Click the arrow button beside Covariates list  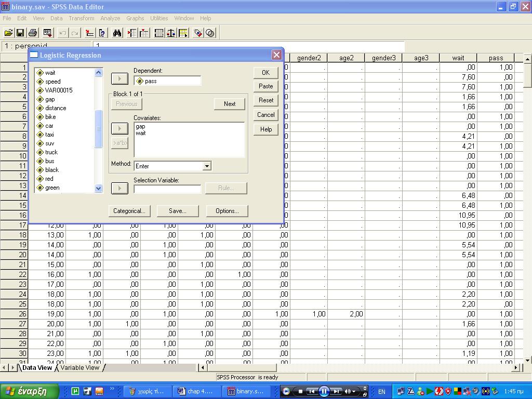pos(120,129)
